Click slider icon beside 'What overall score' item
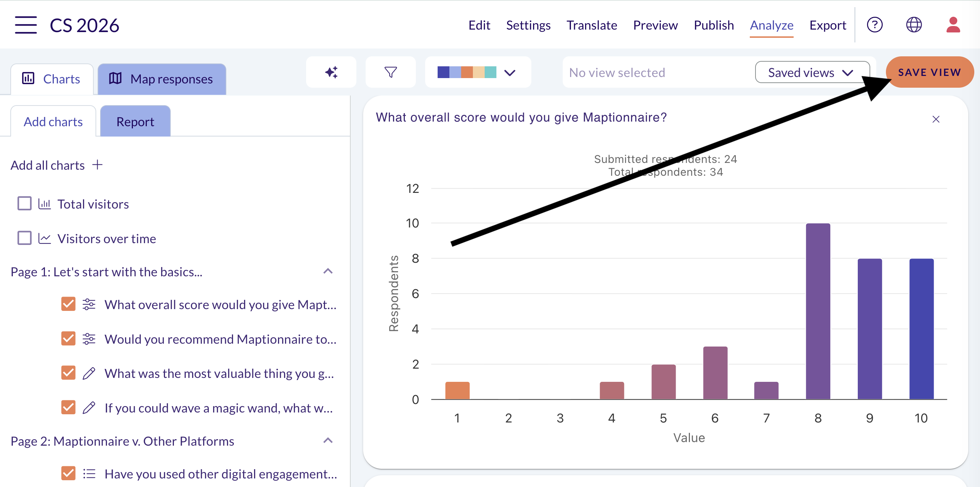Viewport: 980px width, 487px height. pyautogui.click(x=89, y=304)
